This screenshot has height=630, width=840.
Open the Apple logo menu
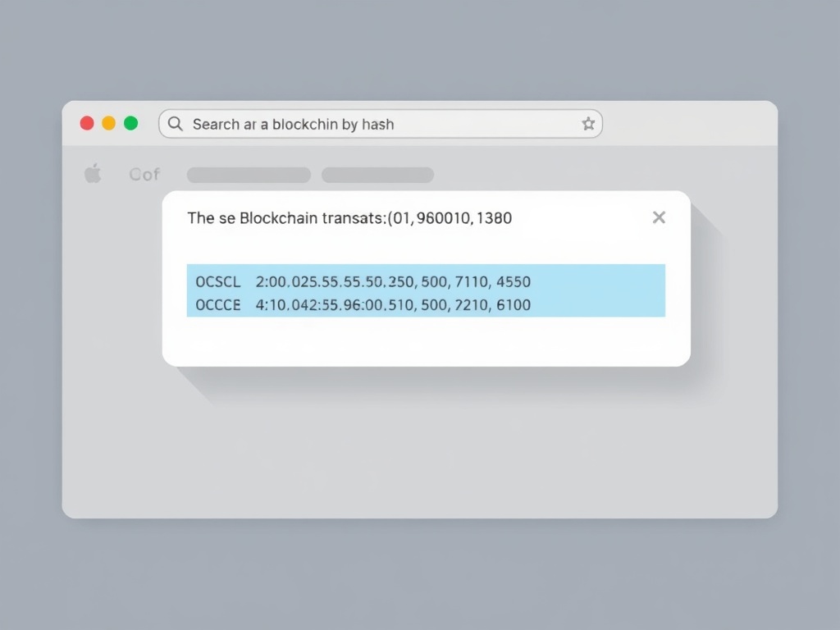tap(93, 174)
